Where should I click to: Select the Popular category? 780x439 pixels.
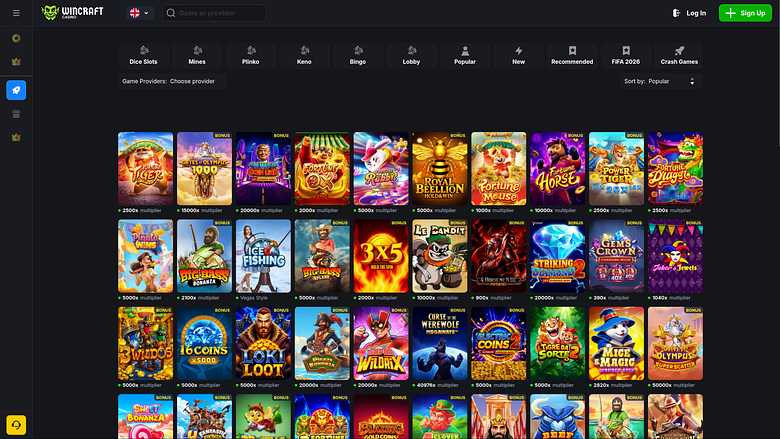[465, 55]
